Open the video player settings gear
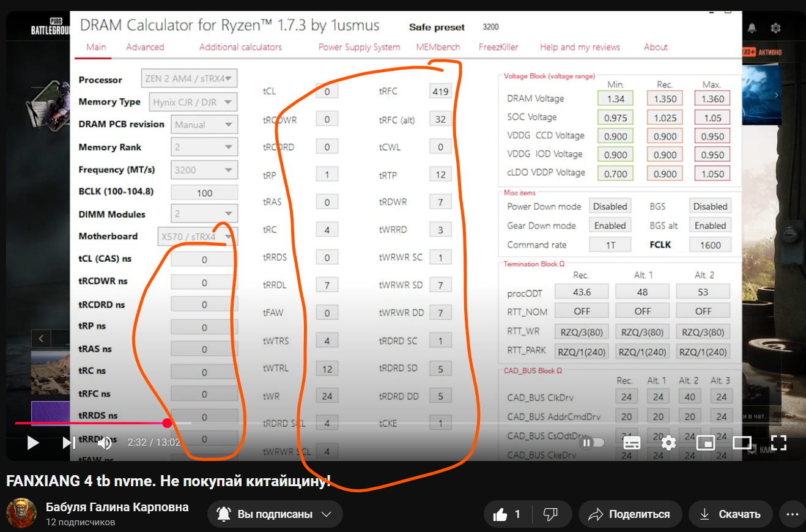This screenshot has height=532, width=806. pyautogui.click(x=669, y=442)
